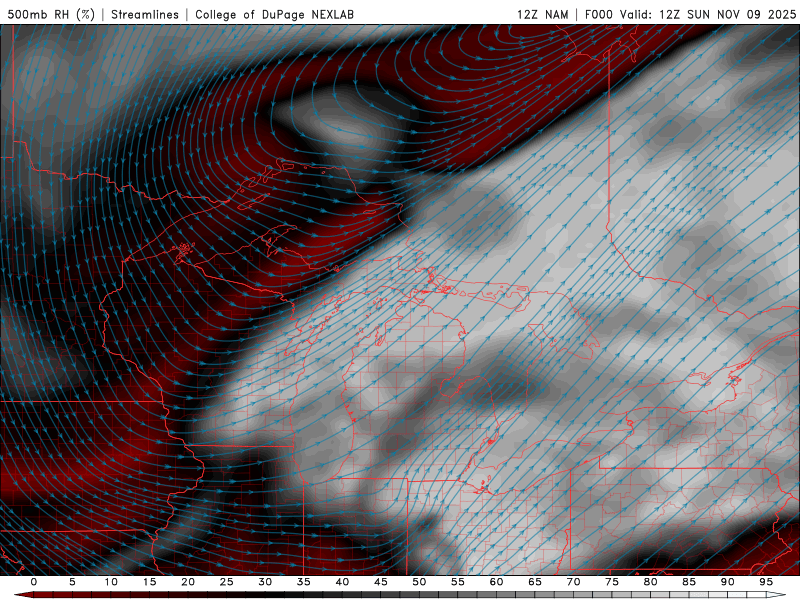The height and width of the screenshot is (600, 800).
Task: Click the '30' colorbar scale label
Action: click(265, 582)
